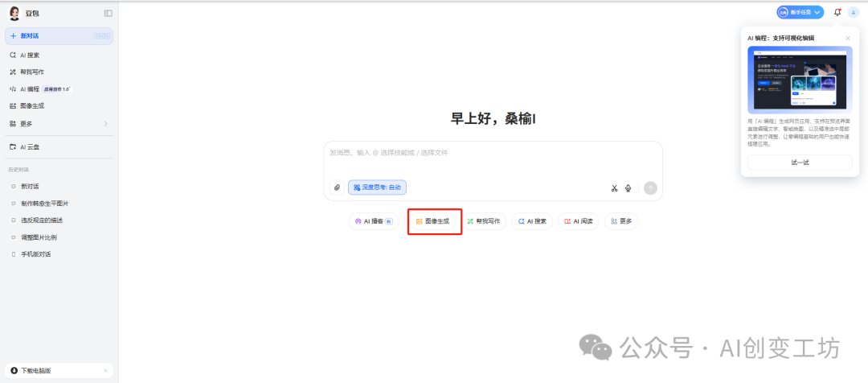Screen dimensions: 868x383
Task: Open AI 云盘 in the sidebar
Action: coord(59,147)
